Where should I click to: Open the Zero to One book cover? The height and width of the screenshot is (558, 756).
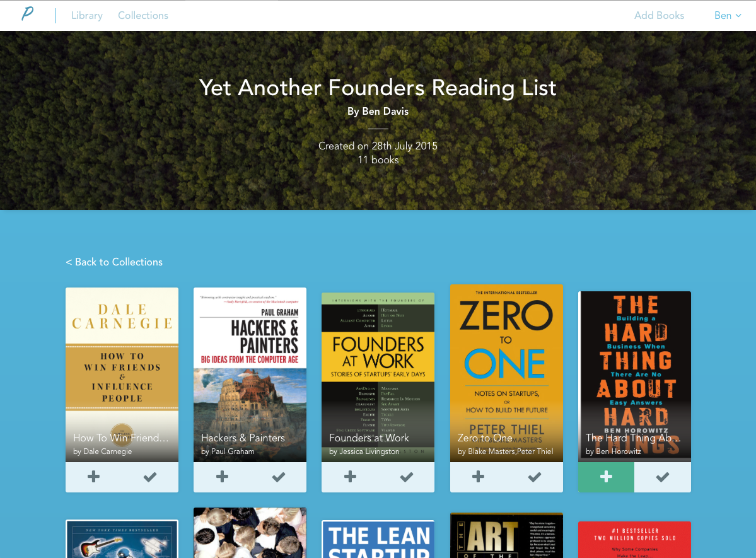(506, 373)
